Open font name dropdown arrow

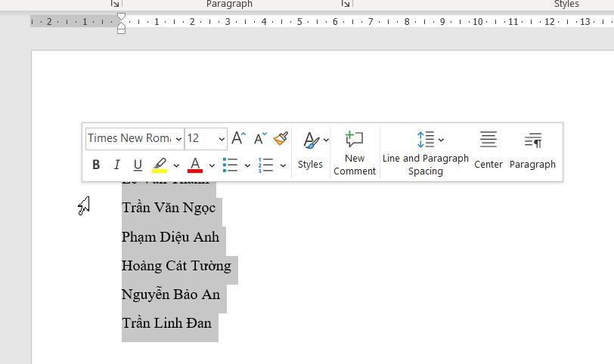click(178, 139)
